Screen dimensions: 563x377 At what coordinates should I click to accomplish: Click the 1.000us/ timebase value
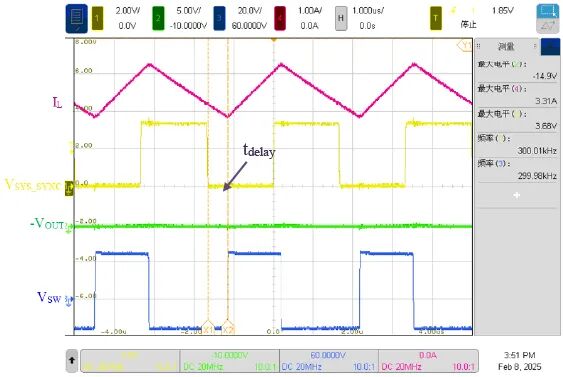(x=368, y=11)
